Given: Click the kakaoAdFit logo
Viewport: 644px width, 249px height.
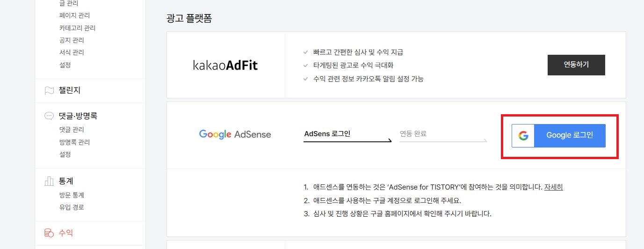Looking at the screenshot, I should (x=225, y=66).
